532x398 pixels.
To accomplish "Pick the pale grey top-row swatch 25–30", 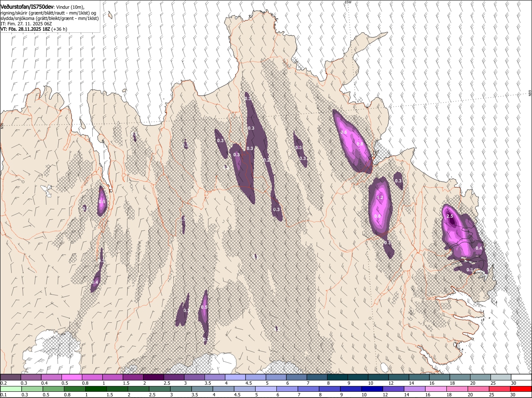I will point(501,377).
